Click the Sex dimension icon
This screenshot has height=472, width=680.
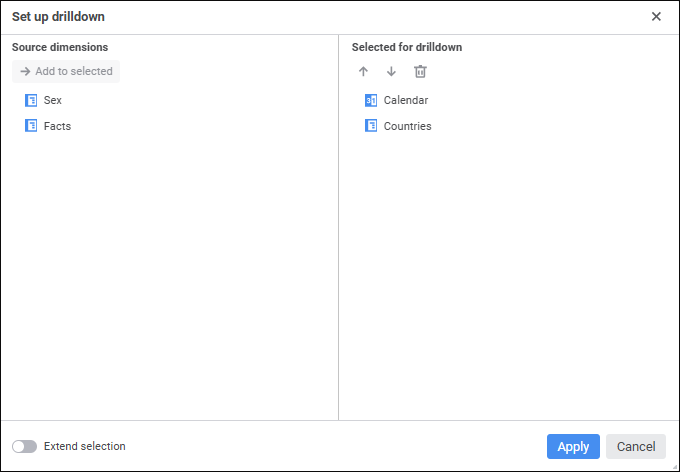31,100
